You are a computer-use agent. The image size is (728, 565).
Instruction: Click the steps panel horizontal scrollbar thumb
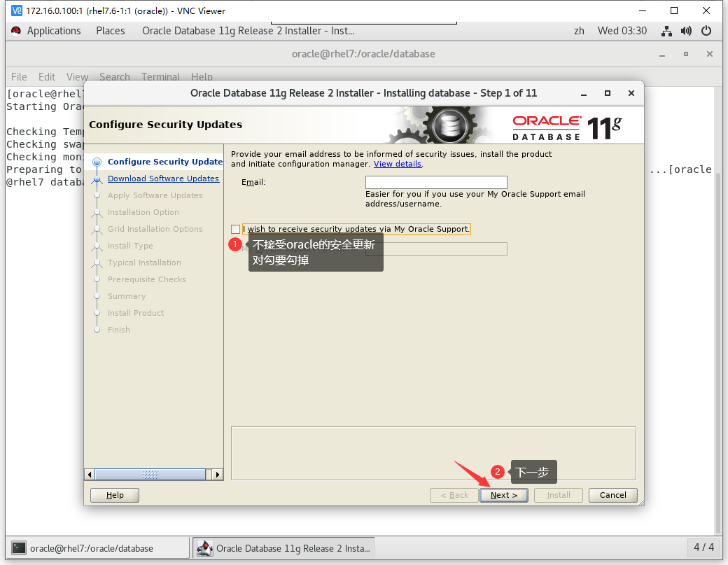[x=150, y=475]
